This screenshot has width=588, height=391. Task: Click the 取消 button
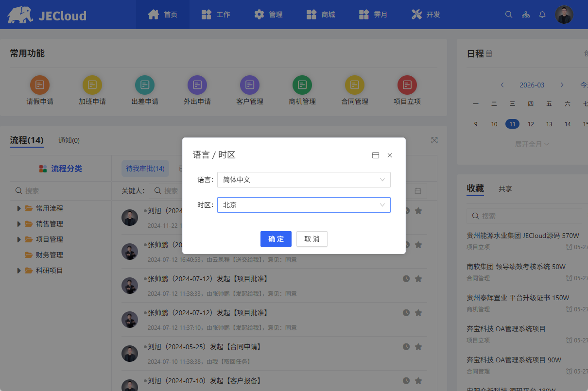coord(312,239)
